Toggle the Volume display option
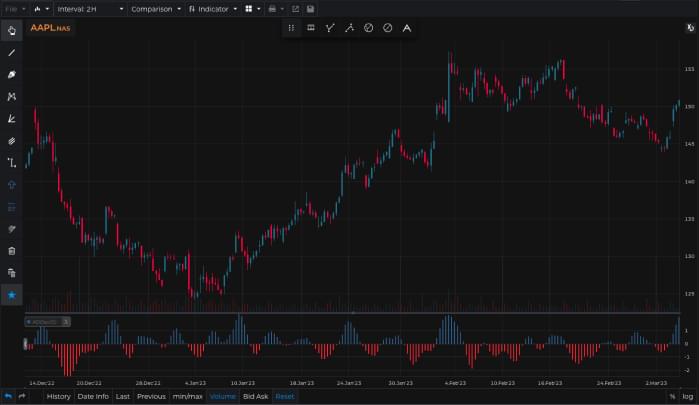This screenshot has width=699, height=405. tap(222, 397)
